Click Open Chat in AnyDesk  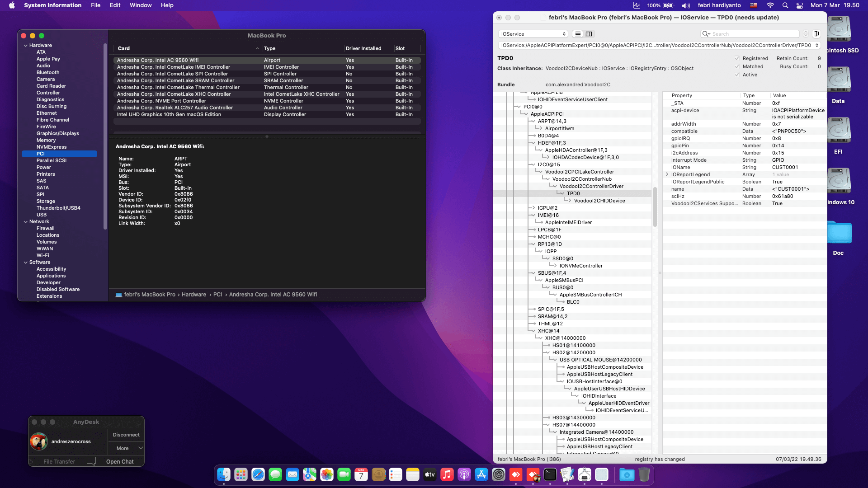[x=120, y=461]
